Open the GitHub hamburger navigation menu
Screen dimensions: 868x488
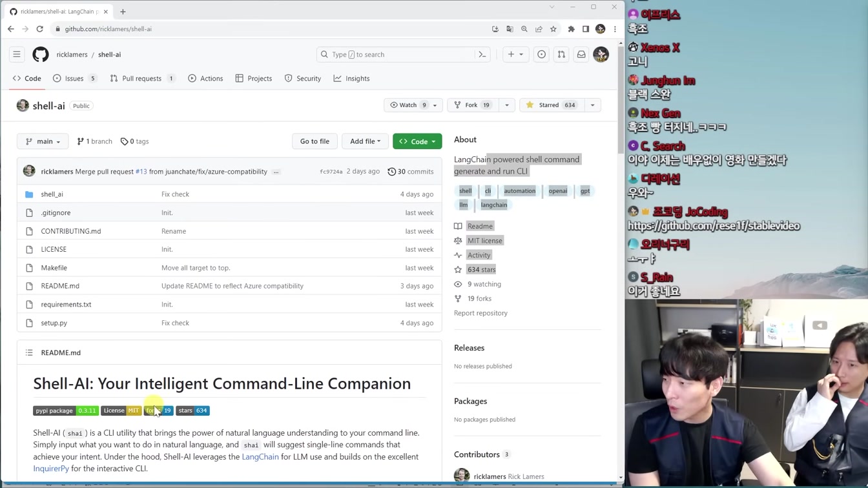point(17,54)
